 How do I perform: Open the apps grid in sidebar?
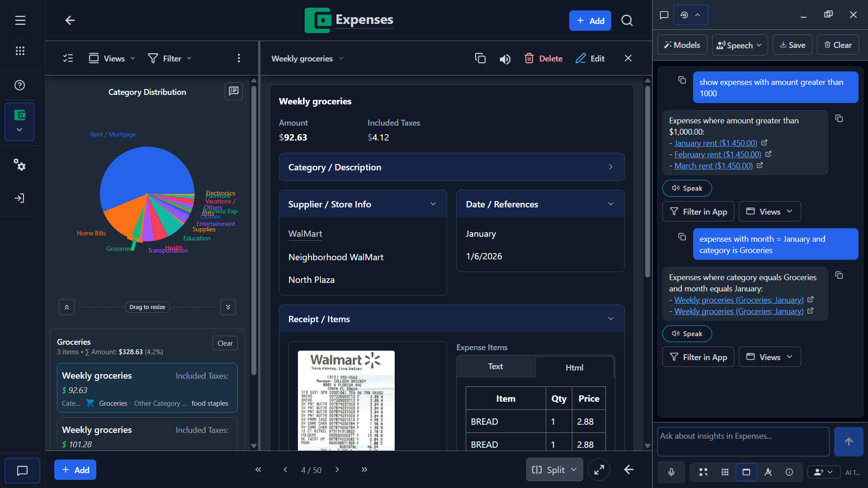pos(20,51)
